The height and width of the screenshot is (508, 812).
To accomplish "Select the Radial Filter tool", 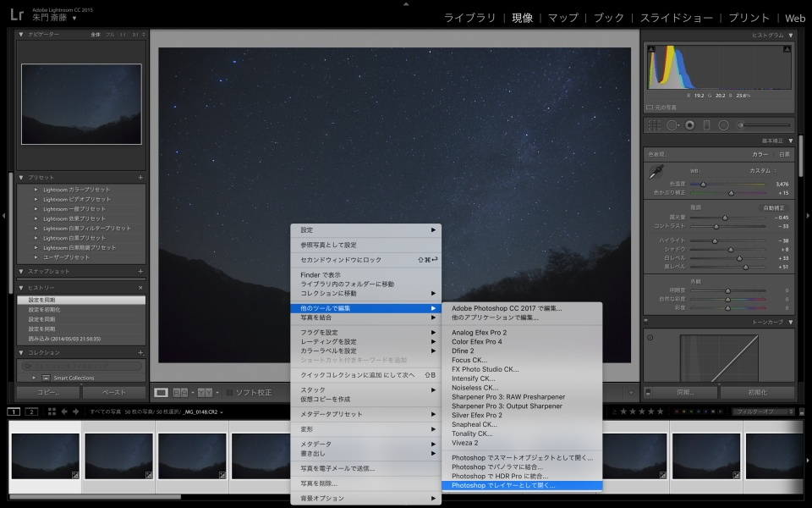I will tap(723, 125).
